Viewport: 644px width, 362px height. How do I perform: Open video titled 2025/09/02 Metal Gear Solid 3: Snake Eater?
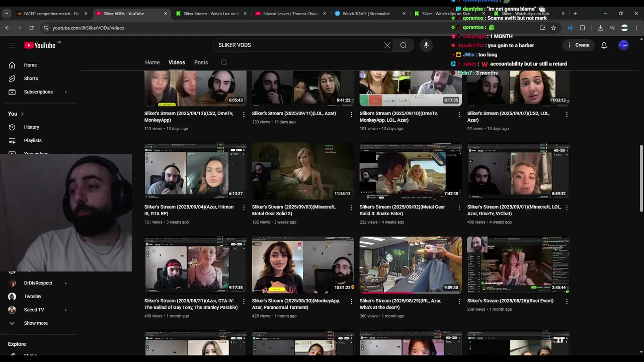pyautogui.click(x=403, y=210)
